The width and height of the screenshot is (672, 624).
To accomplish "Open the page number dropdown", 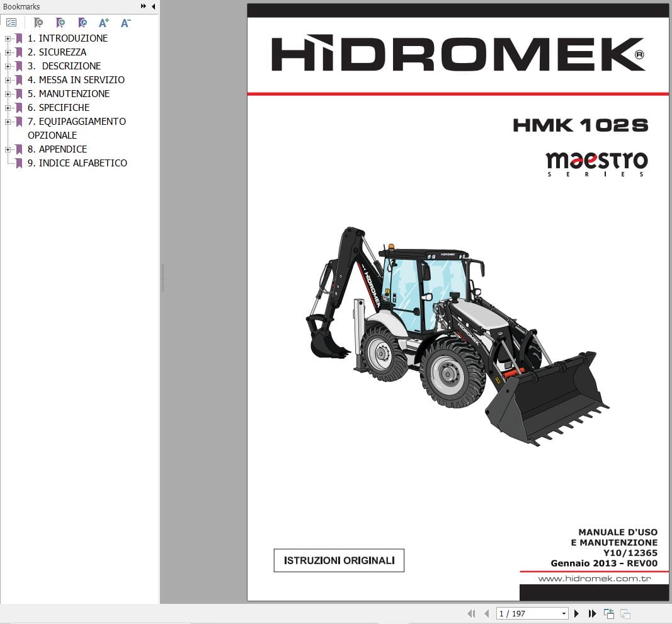I will tap(564, 613).
